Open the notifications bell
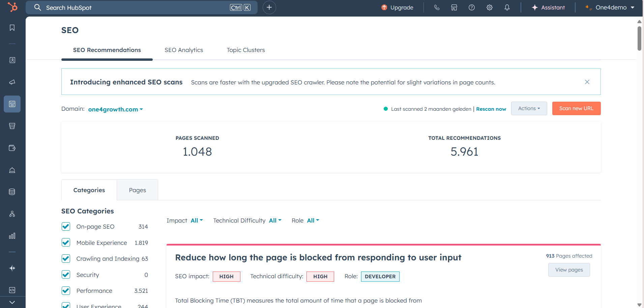 pyautogui.click(x=507, y=7)
